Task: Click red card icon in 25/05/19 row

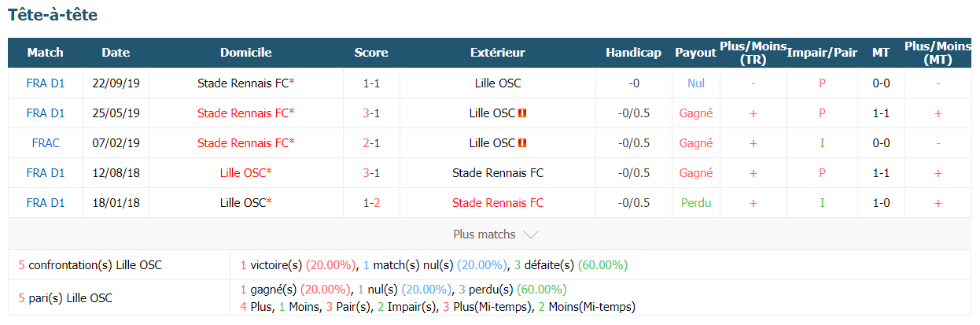Action: point(523,113)
